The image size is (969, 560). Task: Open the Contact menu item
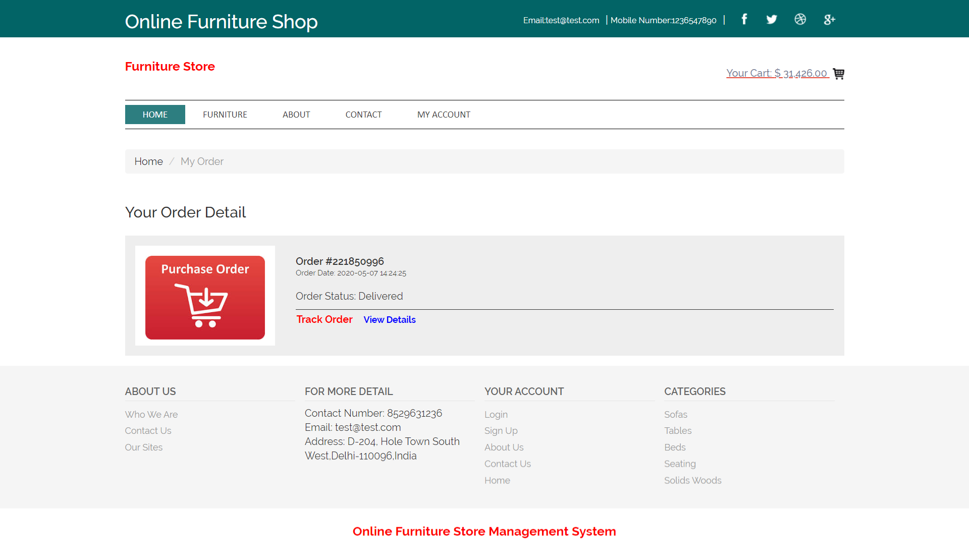(x=363, y=115)
